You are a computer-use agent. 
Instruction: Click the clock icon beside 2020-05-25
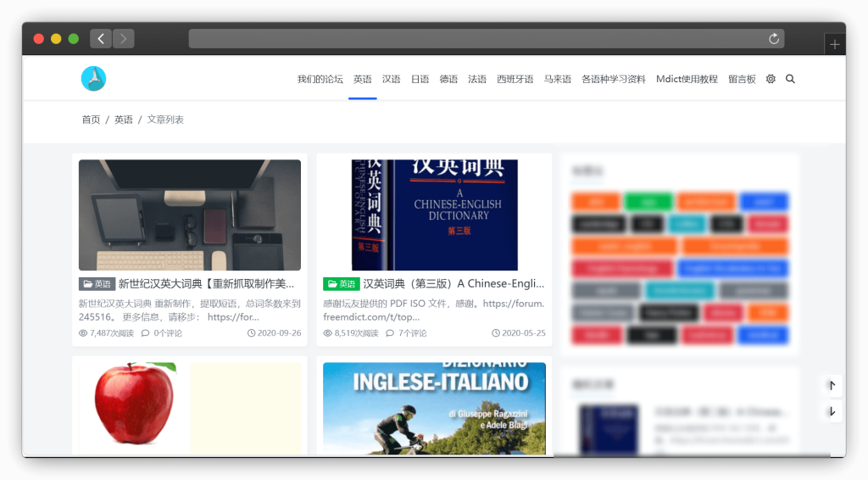point(496,333)
